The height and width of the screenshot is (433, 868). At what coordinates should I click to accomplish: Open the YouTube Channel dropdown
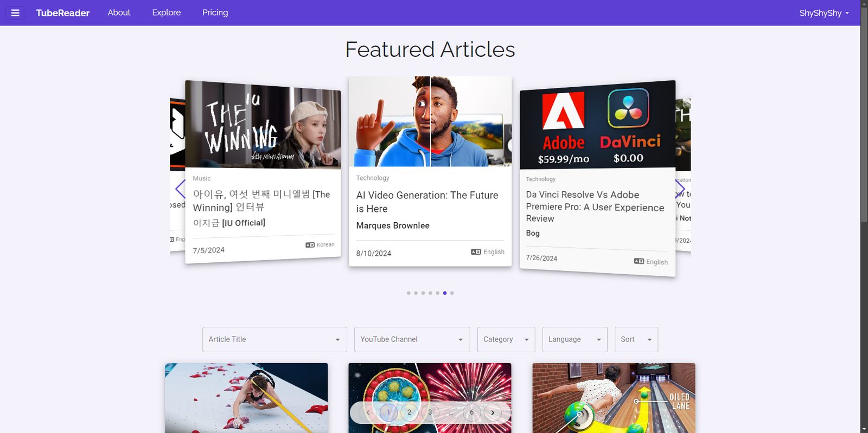[412, 339]
